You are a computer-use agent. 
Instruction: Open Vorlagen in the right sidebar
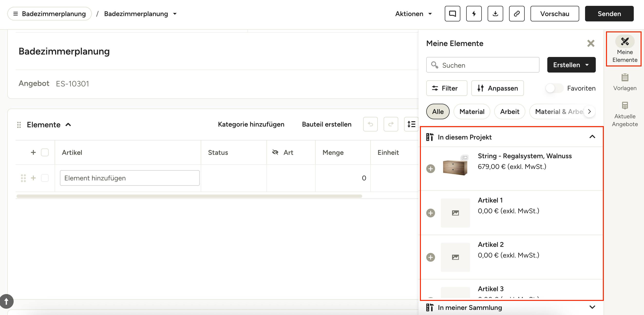pos(625,82)
